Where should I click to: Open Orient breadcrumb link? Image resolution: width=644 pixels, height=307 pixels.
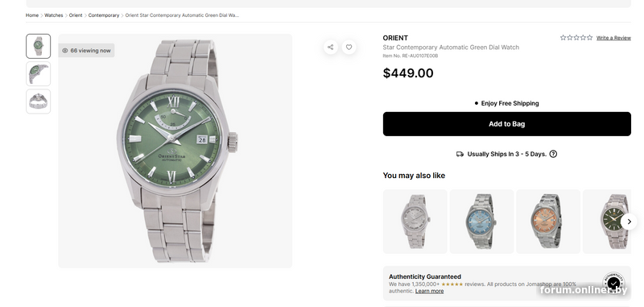(x=76, y=15)
